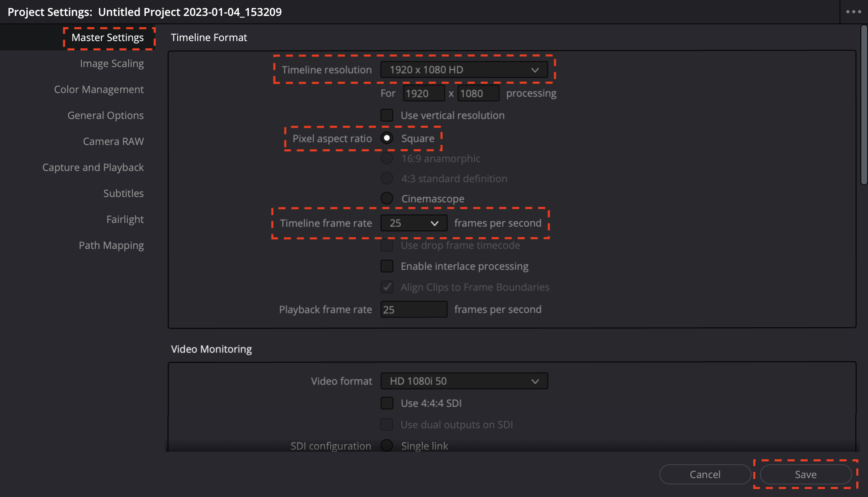Open Capture and Playback settings
Viewport: 868px width, 497px height.
[x=93, y=168]
